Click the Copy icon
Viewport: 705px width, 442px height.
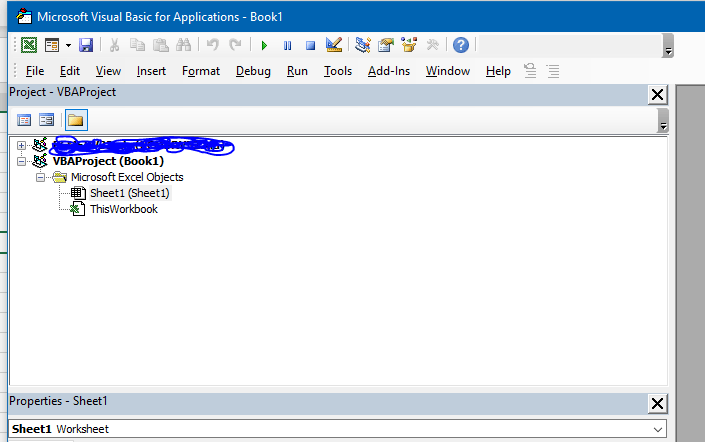(137, 45)
